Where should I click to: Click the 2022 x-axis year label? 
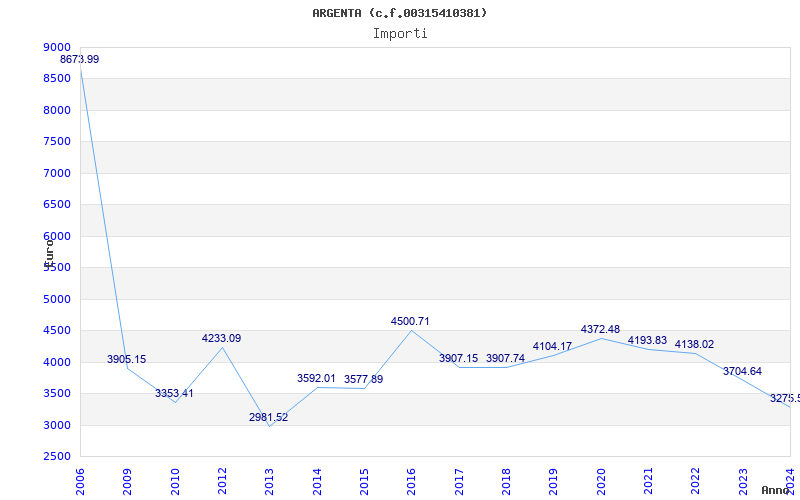tap(694, 482)
